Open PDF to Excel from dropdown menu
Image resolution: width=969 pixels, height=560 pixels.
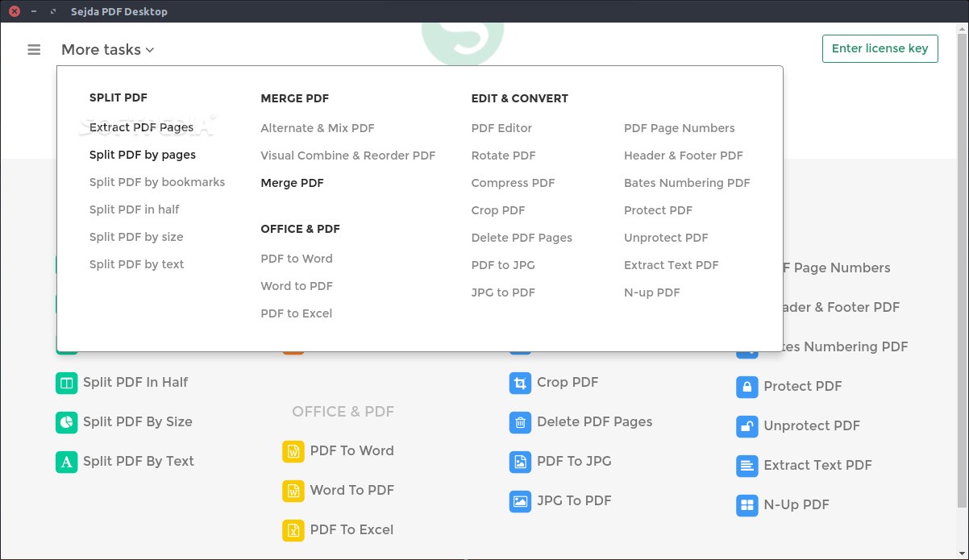coord(296,313)
